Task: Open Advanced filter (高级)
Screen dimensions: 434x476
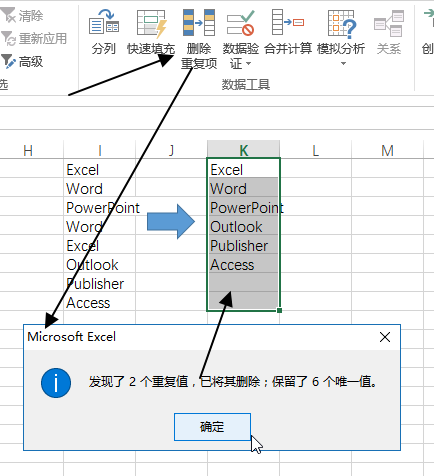Action: 22,62
